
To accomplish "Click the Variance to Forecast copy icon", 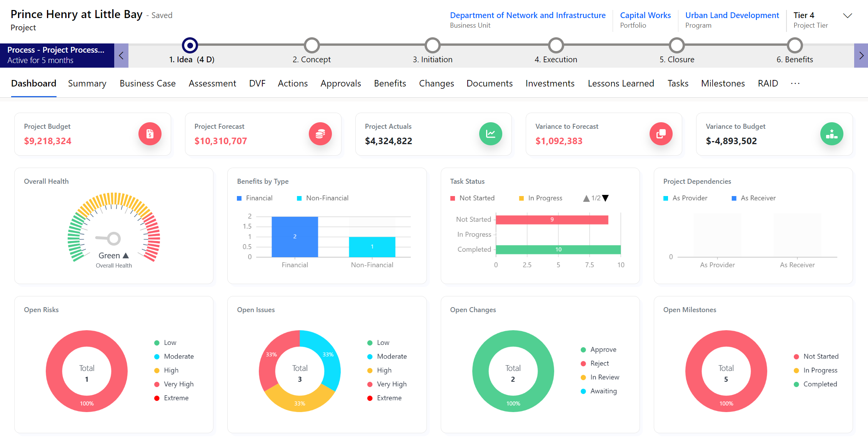I will (661, 134).
